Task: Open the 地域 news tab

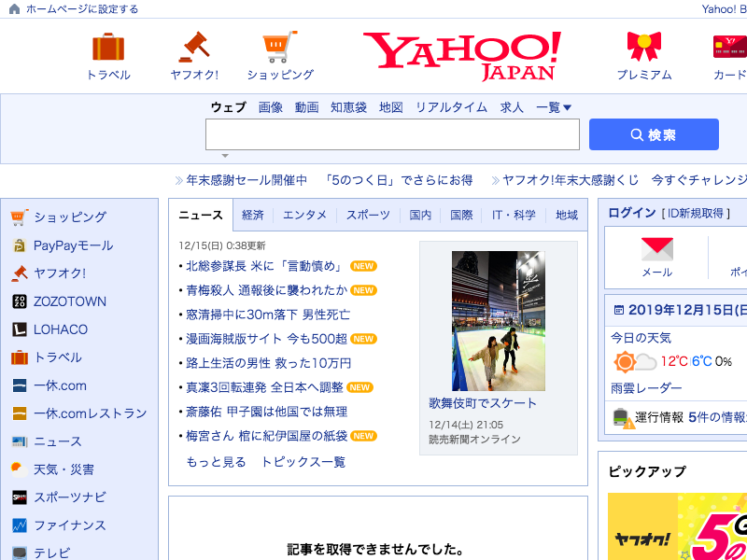Action: (567, 216)
